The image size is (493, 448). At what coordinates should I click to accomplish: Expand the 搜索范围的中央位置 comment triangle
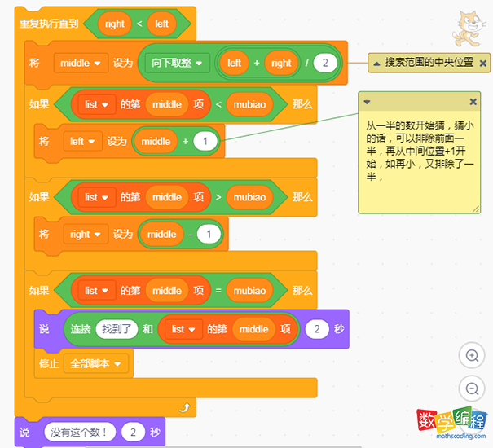376,64
